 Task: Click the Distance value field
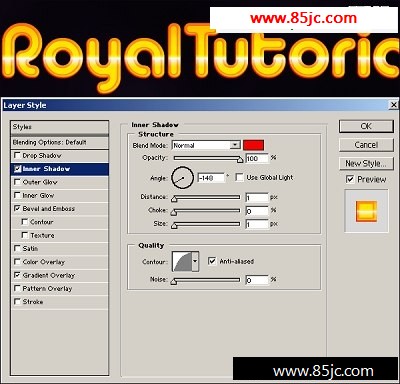[257, 198]
